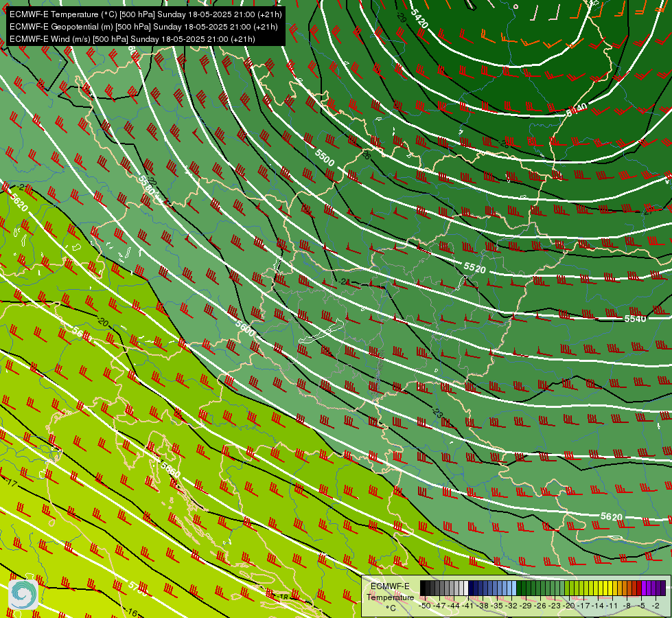Click the -2 tick label in the legend

coord(656,606)
